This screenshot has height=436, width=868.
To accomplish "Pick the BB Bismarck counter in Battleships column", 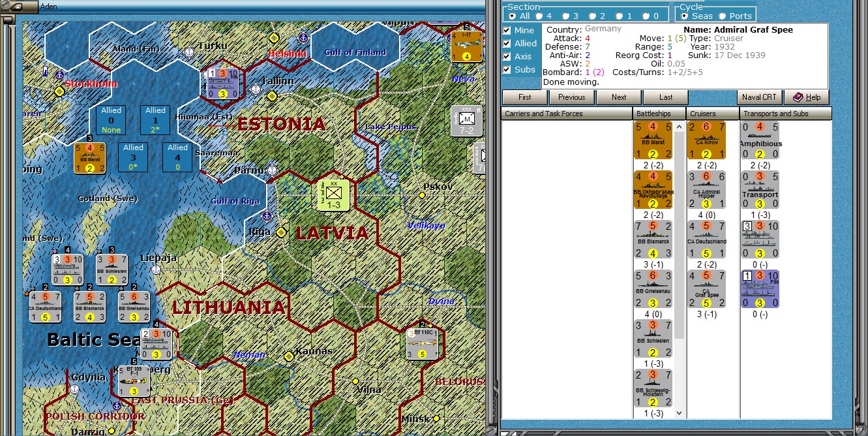I will point(653,240).
